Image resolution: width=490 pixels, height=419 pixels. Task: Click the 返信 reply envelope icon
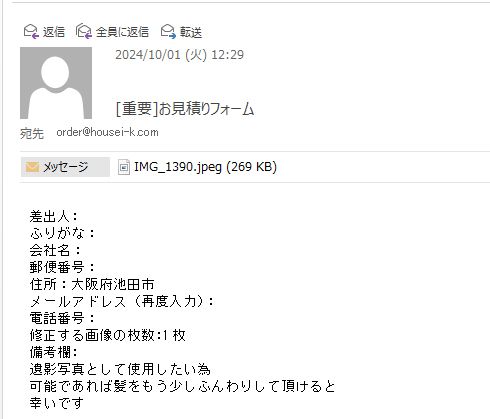[31, 32]
